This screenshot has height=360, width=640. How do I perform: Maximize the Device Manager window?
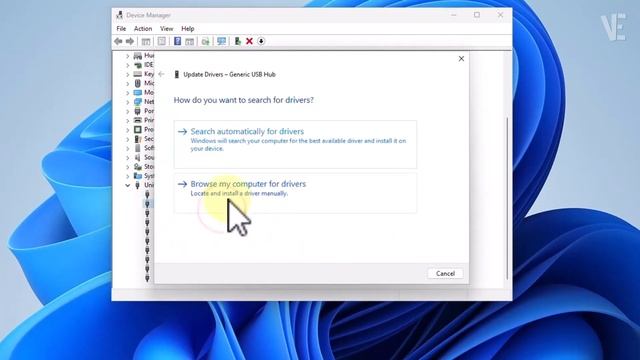click(477, 15)
